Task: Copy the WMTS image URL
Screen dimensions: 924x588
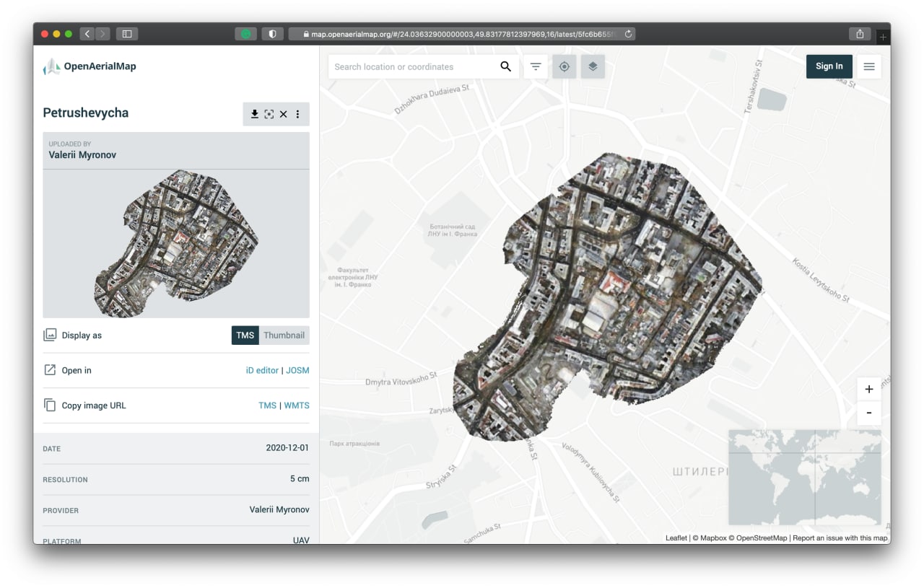Action: [x=297, y=405]
